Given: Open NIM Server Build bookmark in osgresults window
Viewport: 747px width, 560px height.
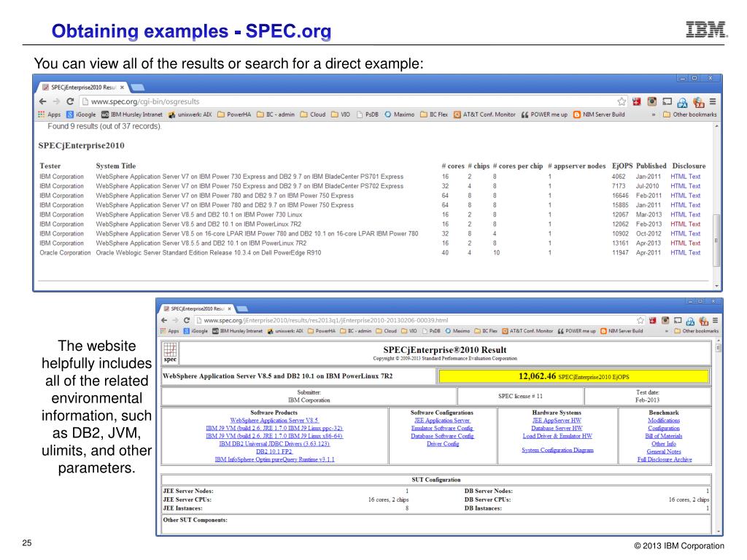Looking at the screenshot, I should point(599,114).
